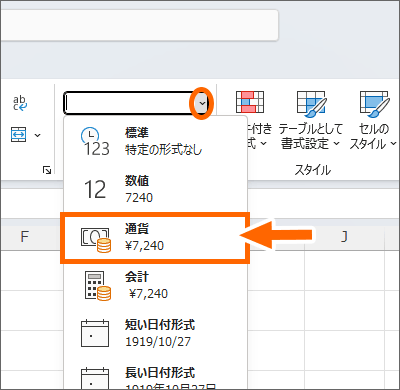Click the 12 icon beside 数値

[x=95, y=189]
